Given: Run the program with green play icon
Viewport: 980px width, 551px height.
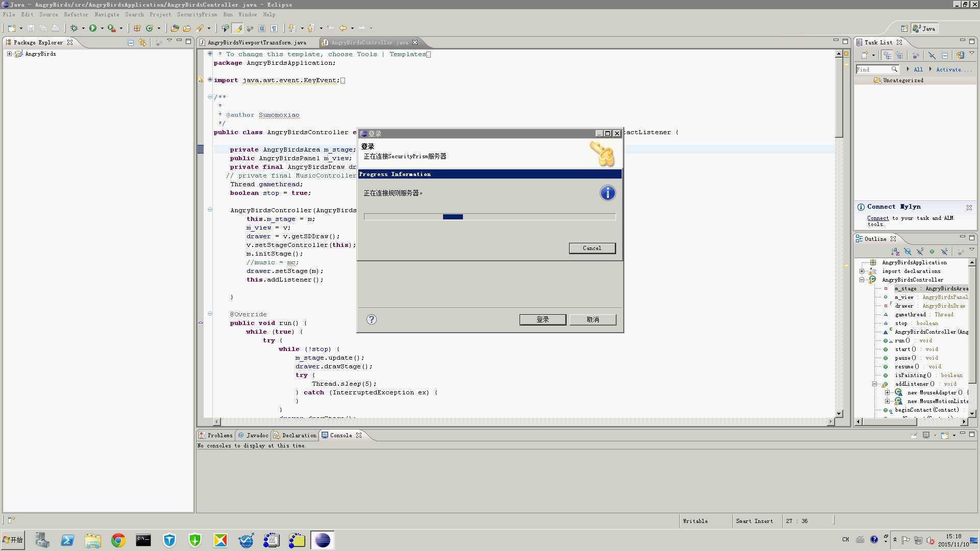Looking at the screenshot, I should (93, 28).
